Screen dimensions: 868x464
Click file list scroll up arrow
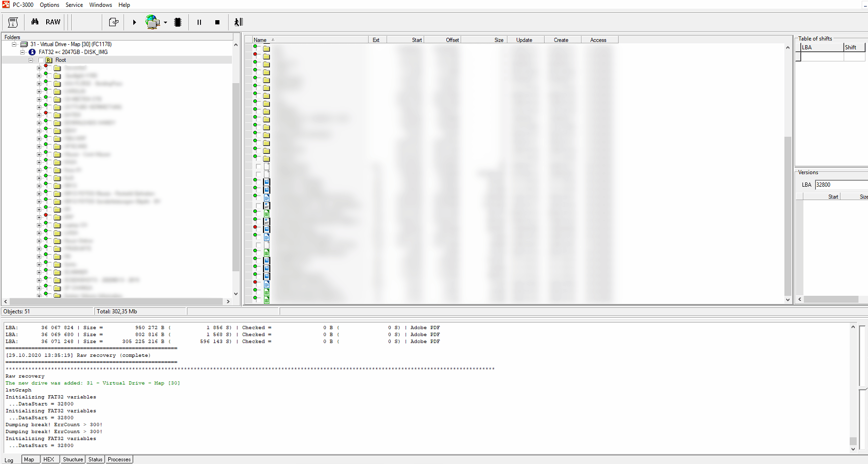[x=788, y=48]
